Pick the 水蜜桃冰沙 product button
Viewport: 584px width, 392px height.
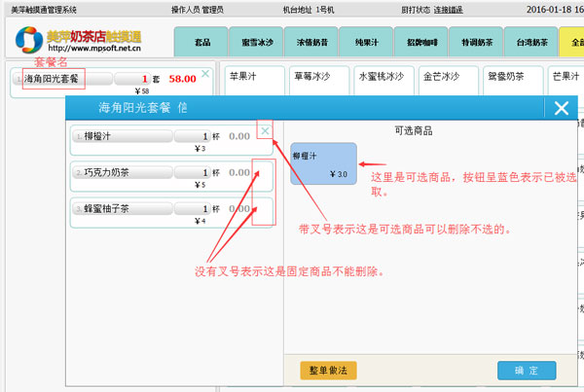click(382, 76)
